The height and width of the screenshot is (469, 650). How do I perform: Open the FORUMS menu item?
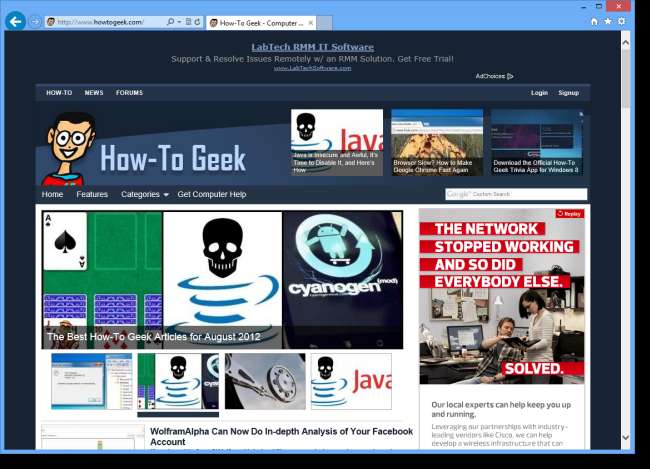tap(129, 93)
